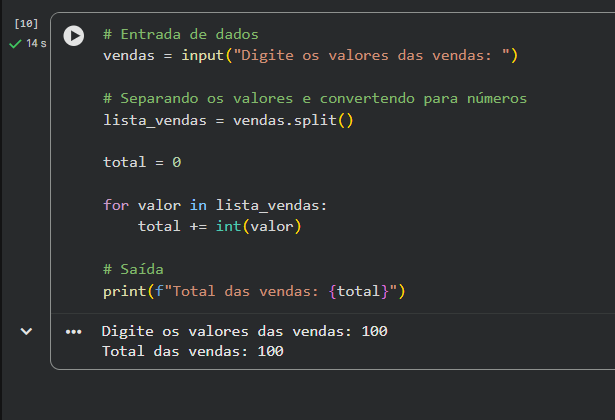The height and width of the screenshot is (420, 615).
Task: Place cursor on vendas = input line
Action: click(310, 55)
